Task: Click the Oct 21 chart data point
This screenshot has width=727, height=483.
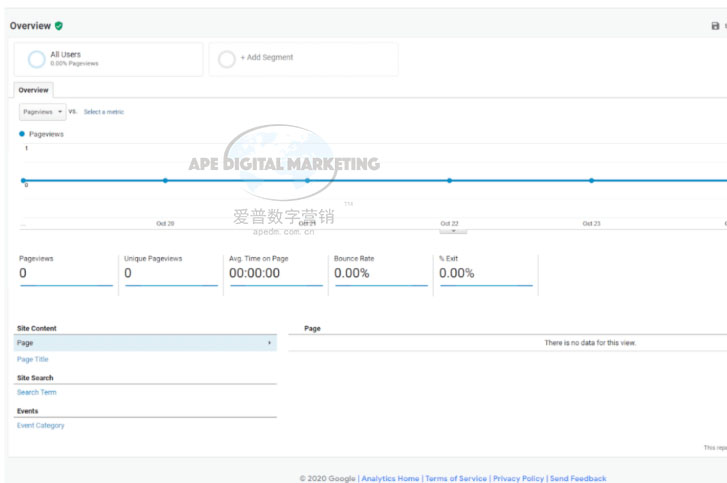Action: [307, 180]
